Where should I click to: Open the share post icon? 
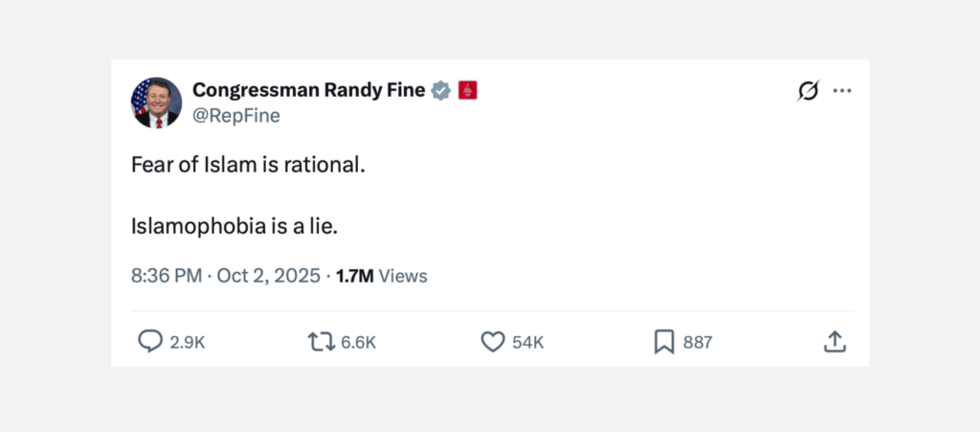click(835, 342)
